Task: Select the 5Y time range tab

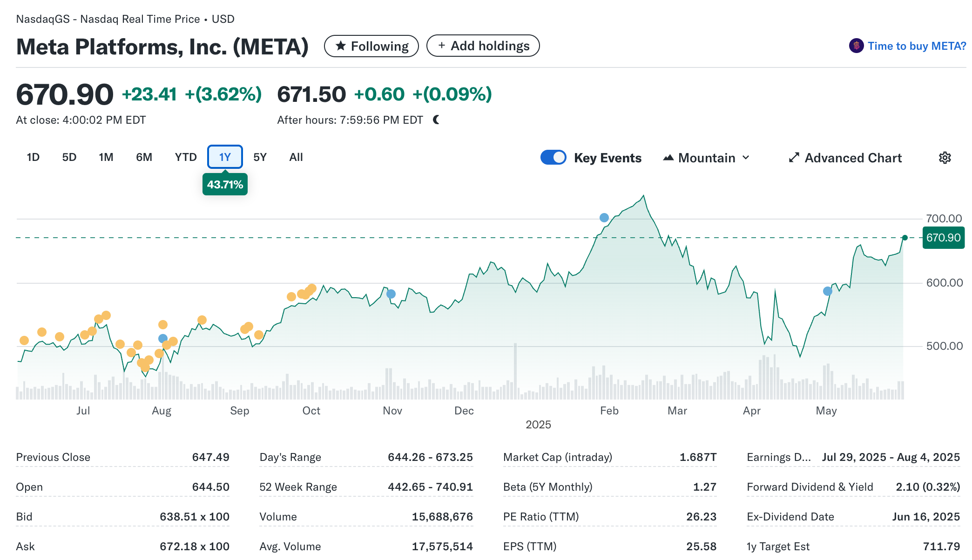Action: (260, 157)
